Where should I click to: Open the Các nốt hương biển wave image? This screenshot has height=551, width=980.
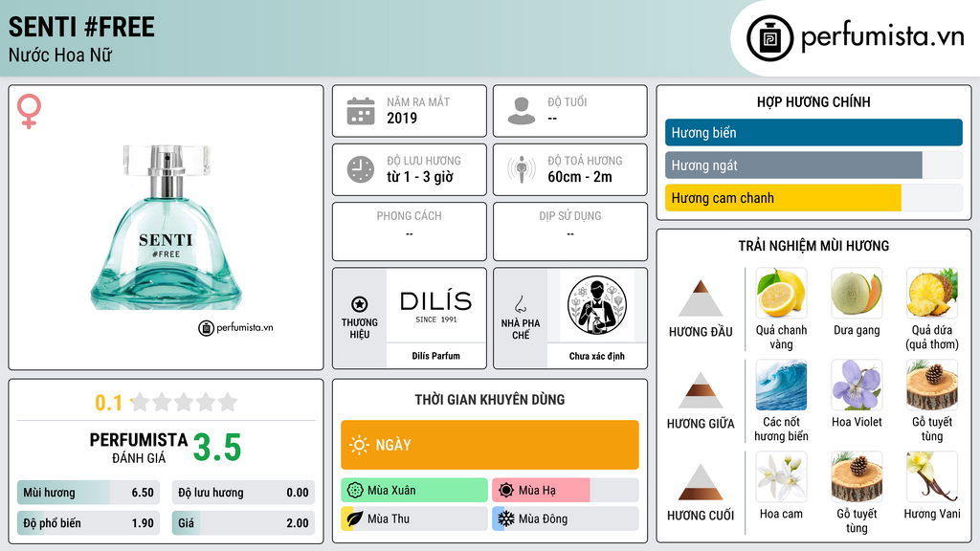(x=781, y=385)
